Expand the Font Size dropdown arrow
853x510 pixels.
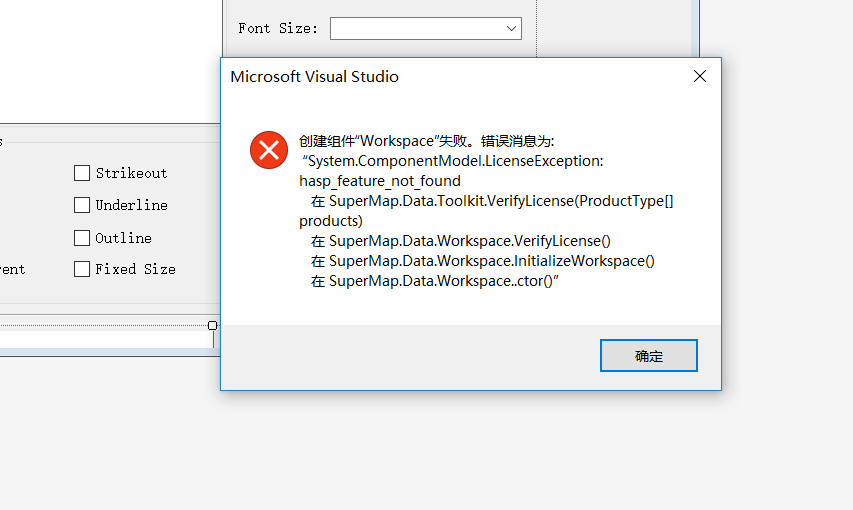511,28
